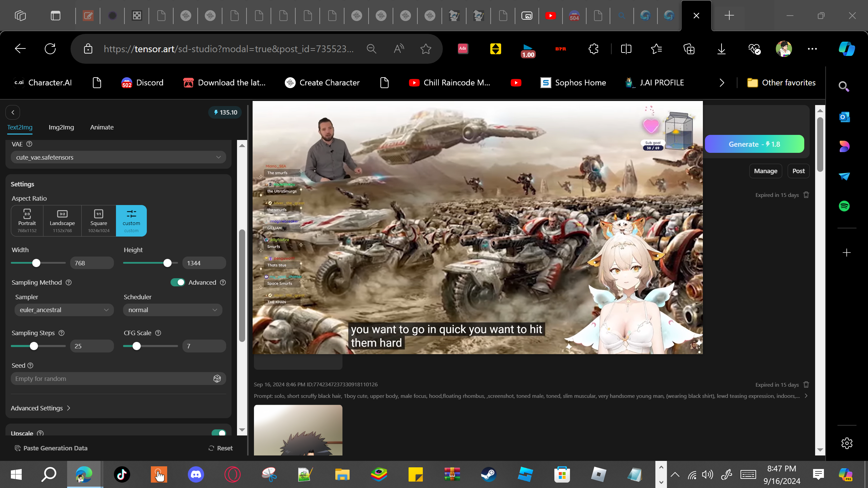Click the Height slider handle
868x488 pixels.
tap(167, 263)
